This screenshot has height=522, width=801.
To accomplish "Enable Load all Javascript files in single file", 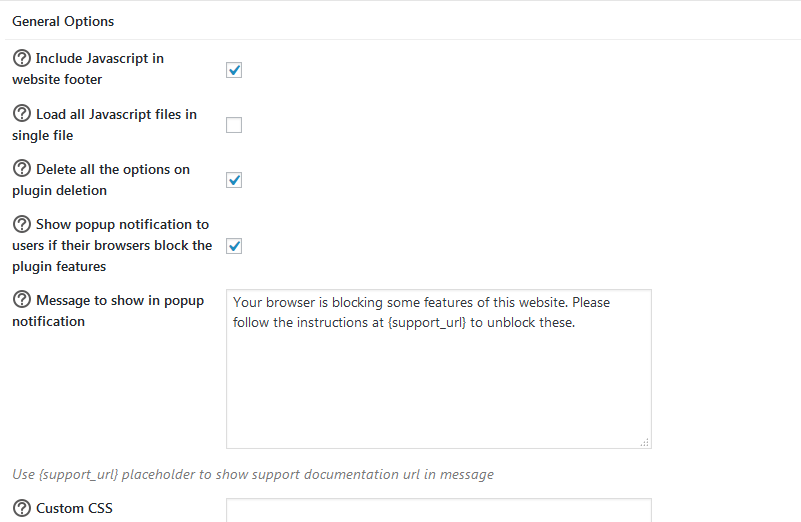I will (234, 125).
